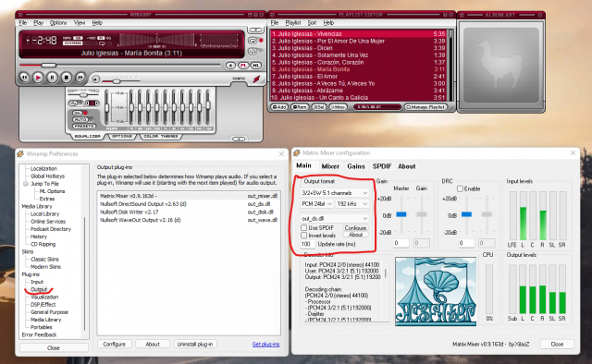
Task: Select Modern Skins in preferences tree
Action: (45, 267)
